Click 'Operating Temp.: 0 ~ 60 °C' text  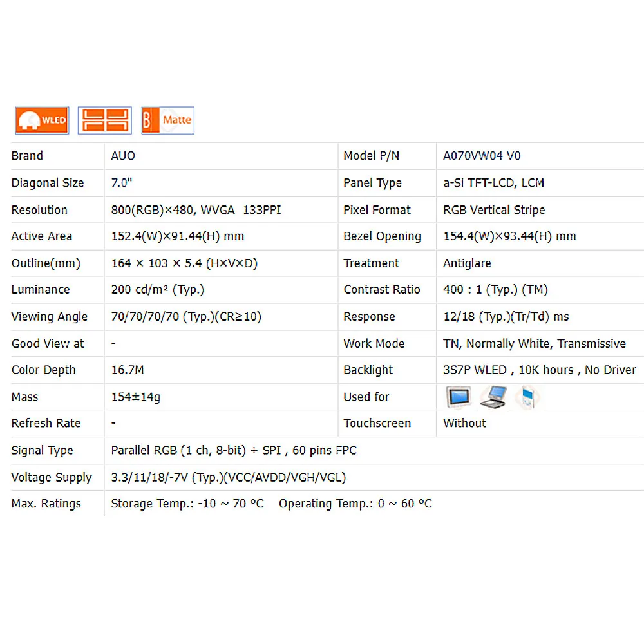click(355, 504)
